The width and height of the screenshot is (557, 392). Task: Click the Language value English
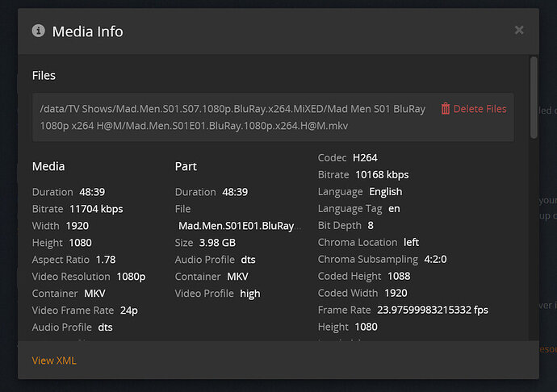point(386,192)
